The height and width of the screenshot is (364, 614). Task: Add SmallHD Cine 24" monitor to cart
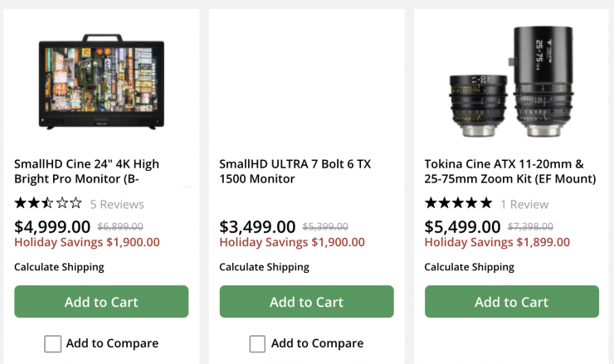(x=101, y=302)
